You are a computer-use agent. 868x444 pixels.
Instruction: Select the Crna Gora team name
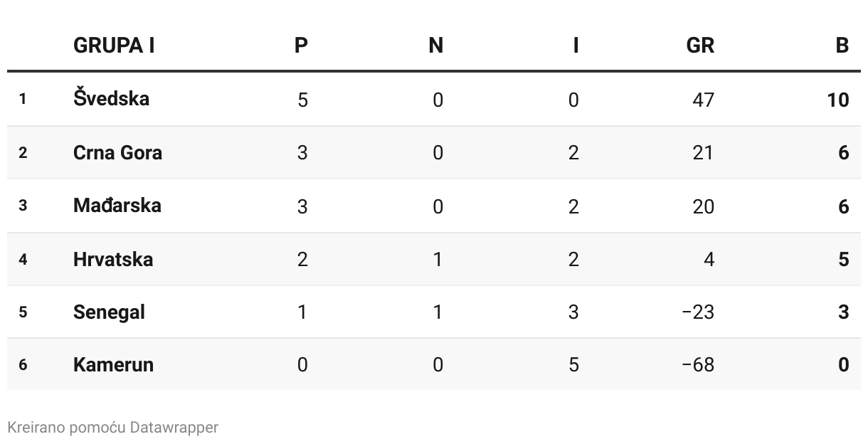(117, 152)
